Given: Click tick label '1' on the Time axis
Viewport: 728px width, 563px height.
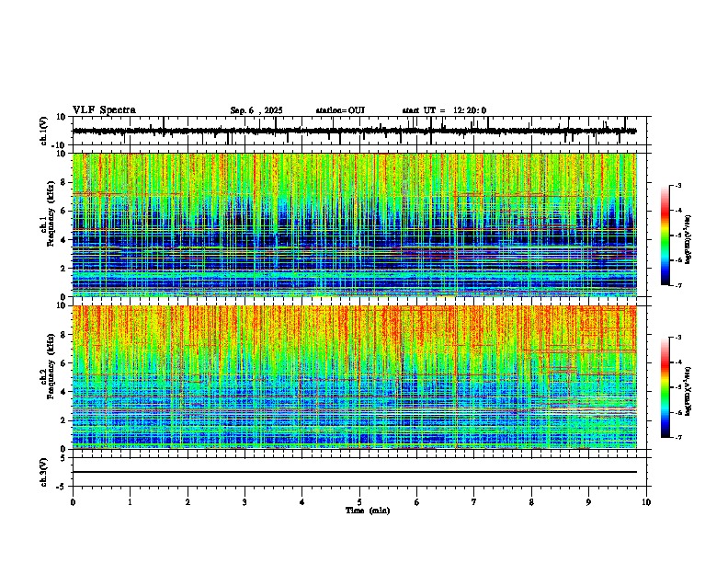Looking at the screenshot, I should pos(130,502).
